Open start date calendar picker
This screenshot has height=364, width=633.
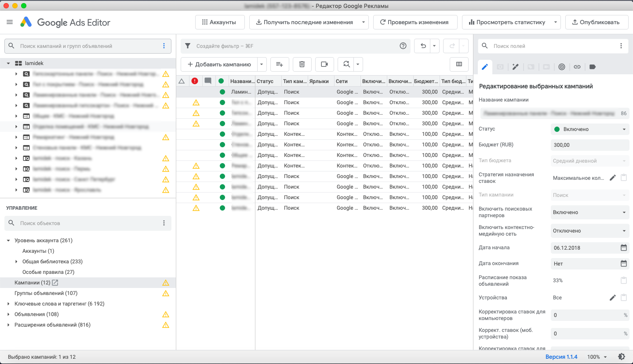pos(623,248)
